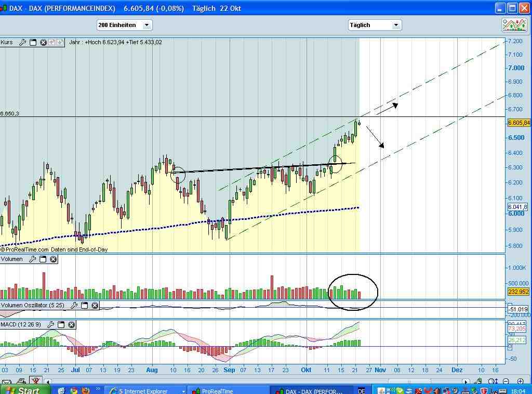Screen dimensions: 532x394
Task: Click the Nov date axis label
Action: [x=380, y=370]
